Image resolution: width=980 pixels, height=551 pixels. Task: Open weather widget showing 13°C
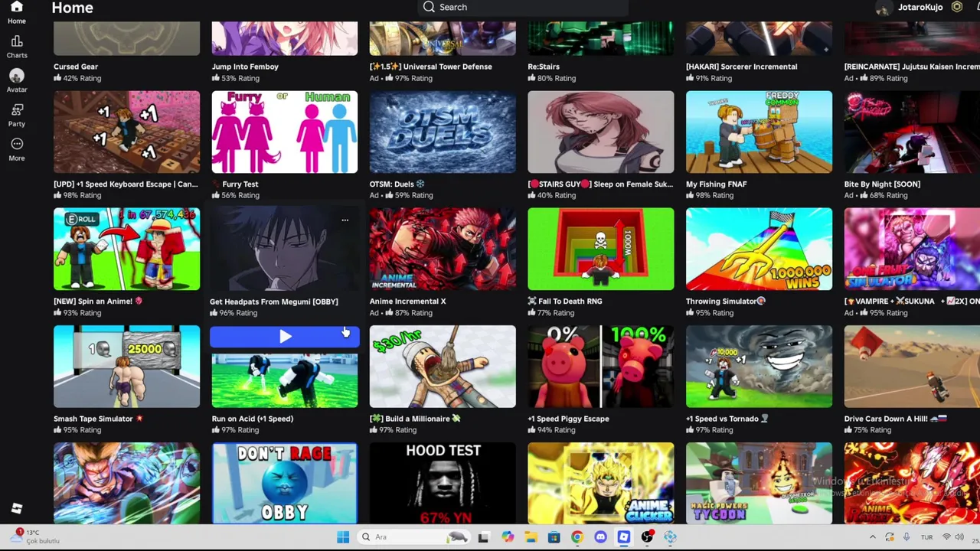pyautogui.click(x=34, y=536)
